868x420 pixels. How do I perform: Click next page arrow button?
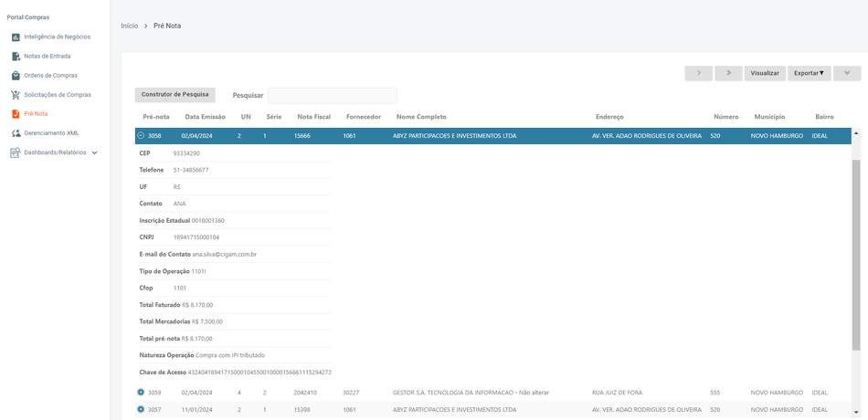click(x=699, y=73)
